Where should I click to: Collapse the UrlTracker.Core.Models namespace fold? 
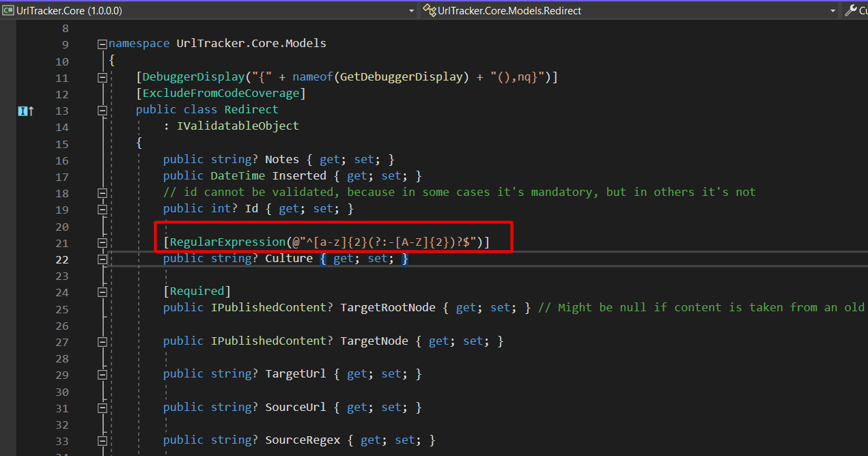[102, 43]
